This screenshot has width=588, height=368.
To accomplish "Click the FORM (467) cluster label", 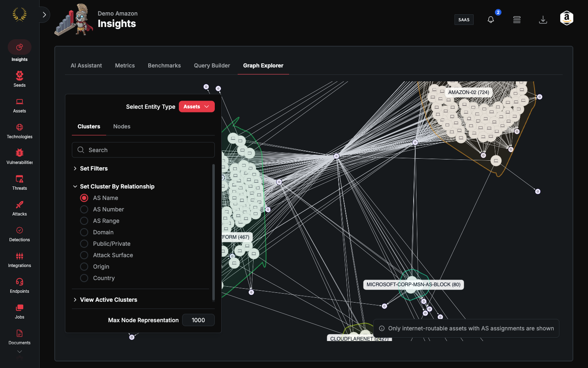I will click(237, 237).
